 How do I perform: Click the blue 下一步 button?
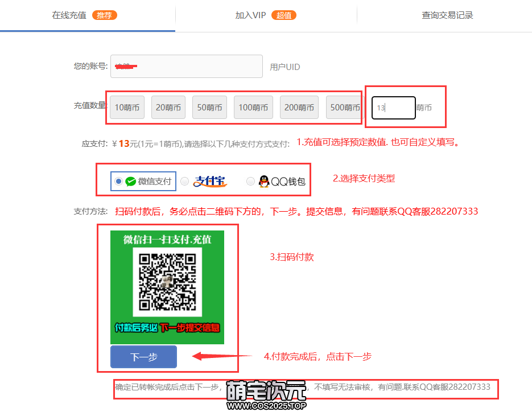[x=143, y=357]
